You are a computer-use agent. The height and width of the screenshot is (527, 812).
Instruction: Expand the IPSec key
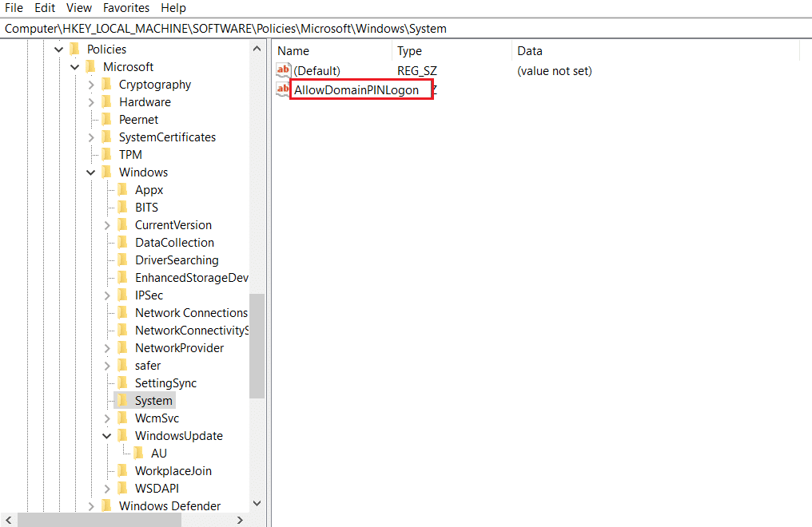point(106,295)
